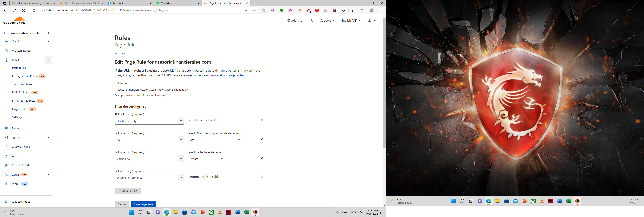Open the Cache Level Bypass dropdown

pos(206,159)
